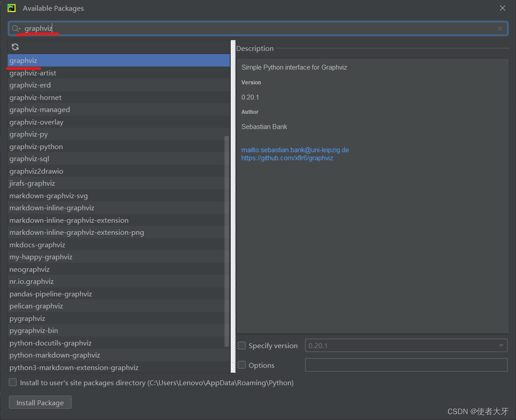Pick graphviz-overlay in the list

click(118, 122)
